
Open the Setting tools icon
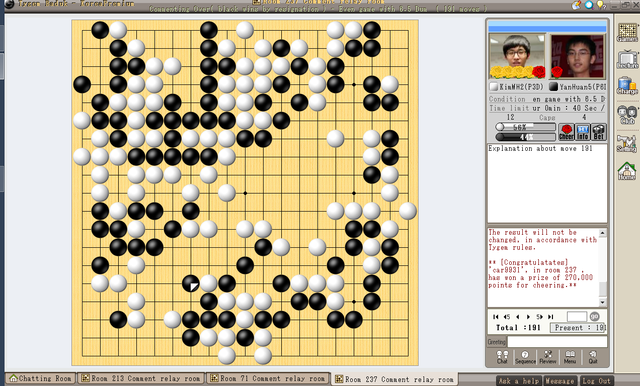[x=627, y=143]
